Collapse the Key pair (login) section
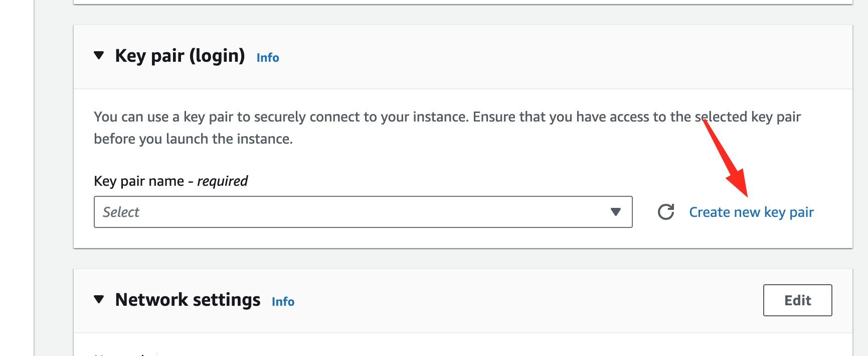Image resolution: width=868 pixels, height=356 pixels. point(99,55)
